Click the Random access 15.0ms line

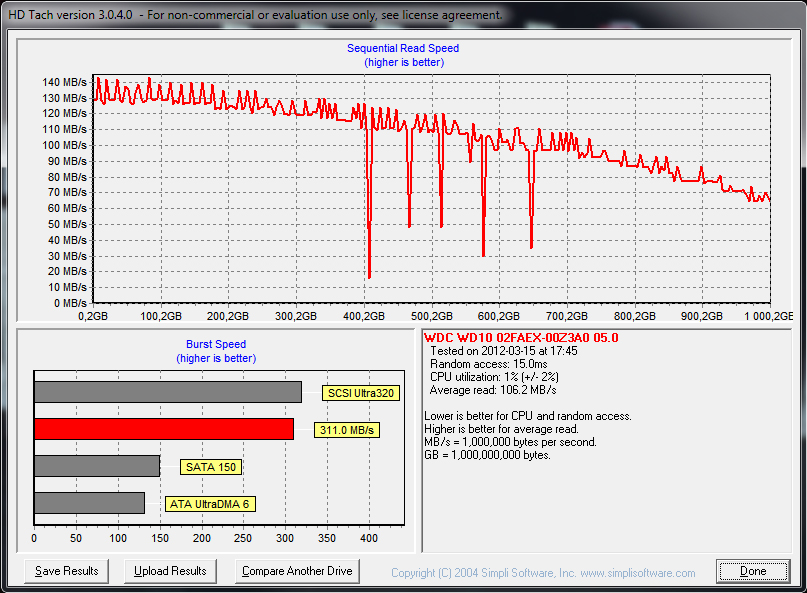488,364
